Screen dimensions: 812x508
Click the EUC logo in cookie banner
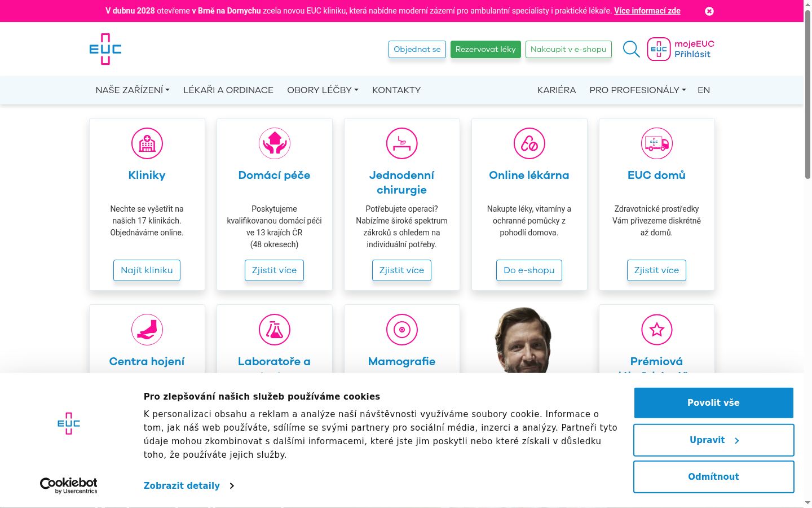[x=69, y=423]
